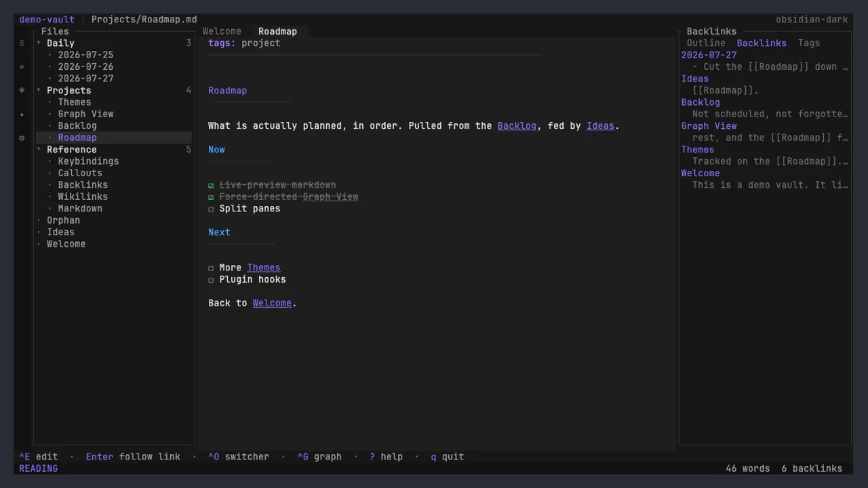868x488 pixels.
Task: Click the 'READING' mode indicator
Action: point(39,468)
